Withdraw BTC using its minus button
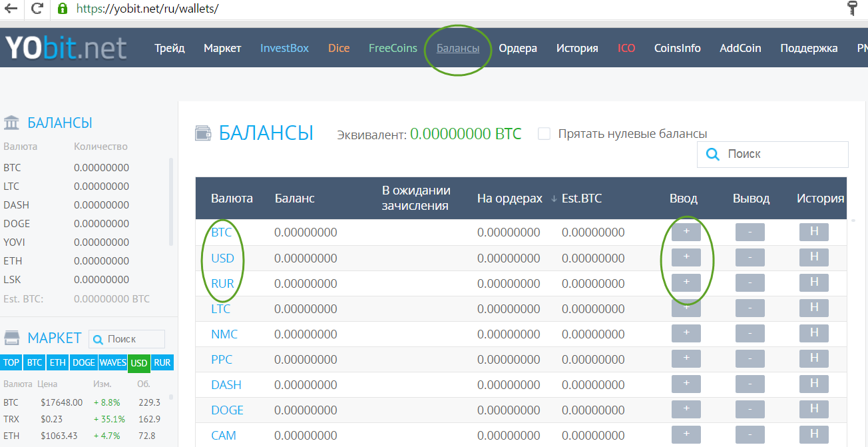 click(750, 232)
